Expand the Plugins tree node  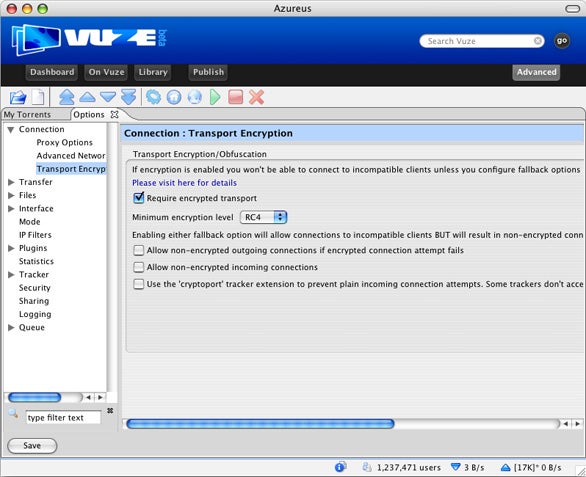(x=11, y=248)
